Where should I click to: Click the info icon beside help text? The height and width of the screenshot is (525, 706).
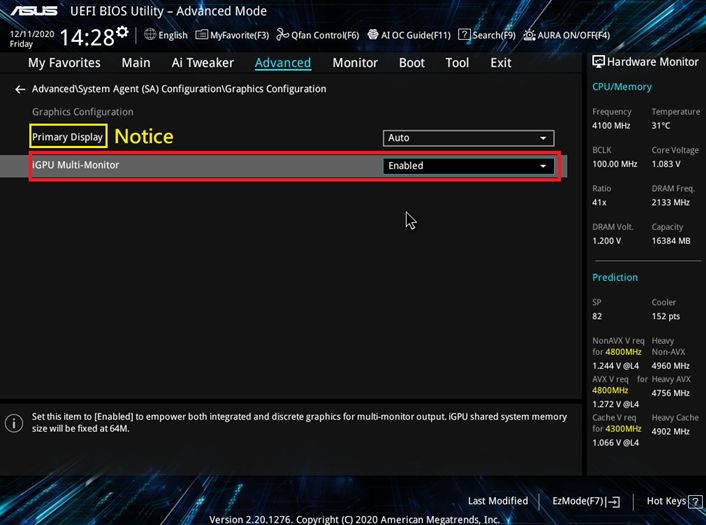click(14, 423)
